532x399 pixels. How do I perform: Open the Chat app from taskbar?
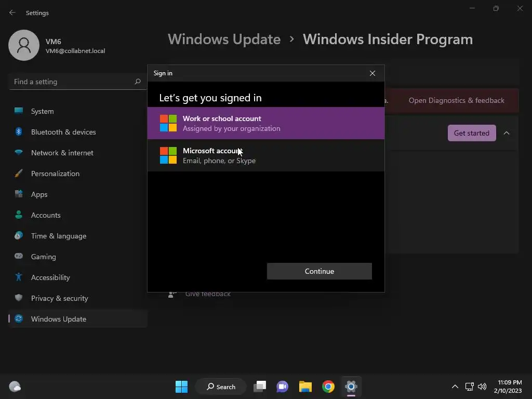[x=282, y=387]
